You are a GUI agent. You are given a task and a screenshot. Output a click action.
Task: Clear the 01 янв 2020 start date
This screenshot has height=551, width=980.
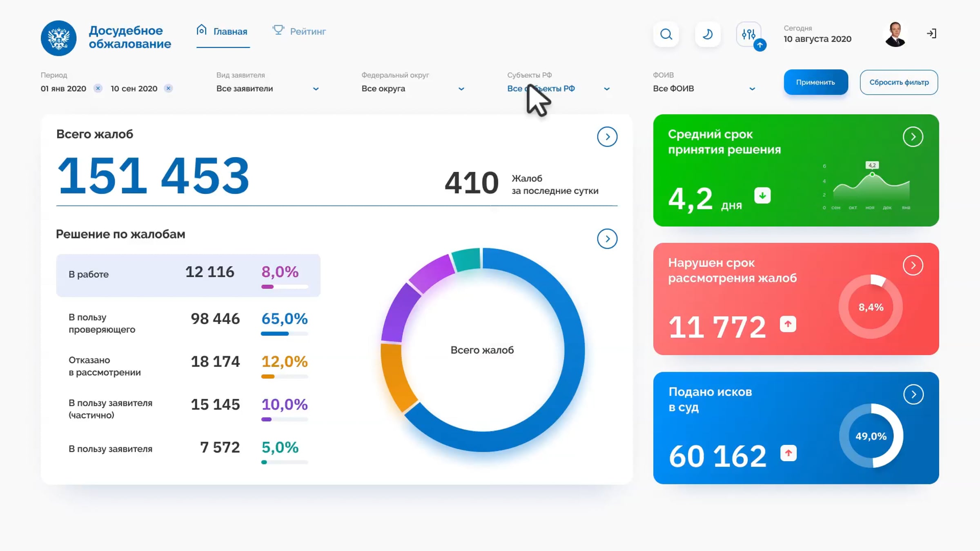pos(98,88)
